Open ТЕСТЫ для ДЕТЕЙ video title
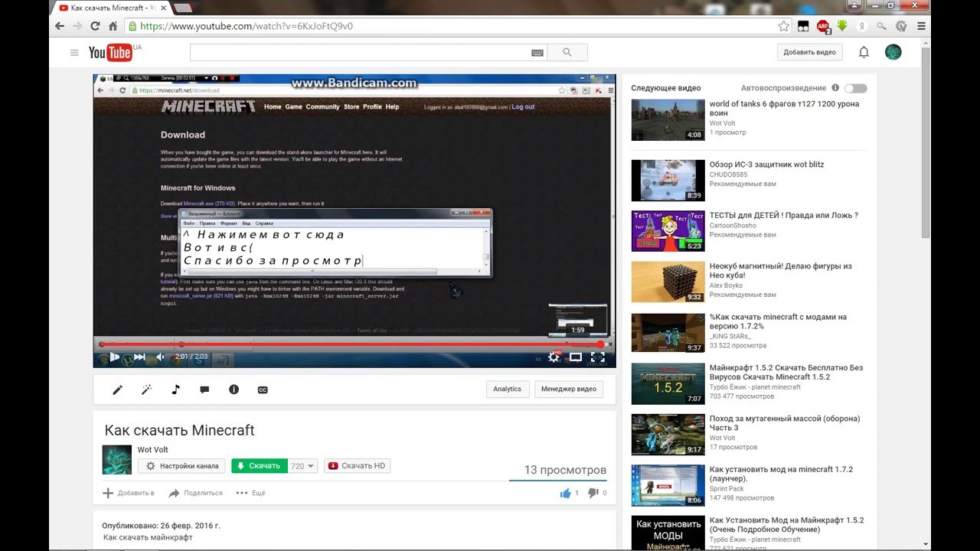The image size is (980, 551). (x=783, y=215)
